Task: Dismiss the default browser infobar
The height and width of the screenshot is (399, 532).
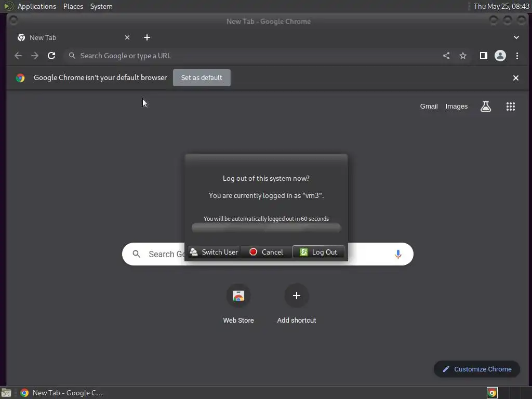Action: [516, 78]
